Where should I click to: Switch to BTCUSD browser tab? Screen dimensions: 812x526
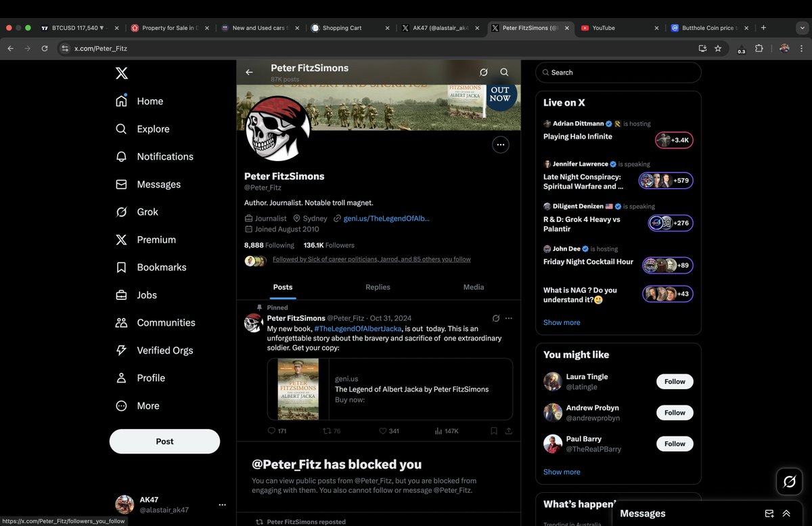pos(80,28)
